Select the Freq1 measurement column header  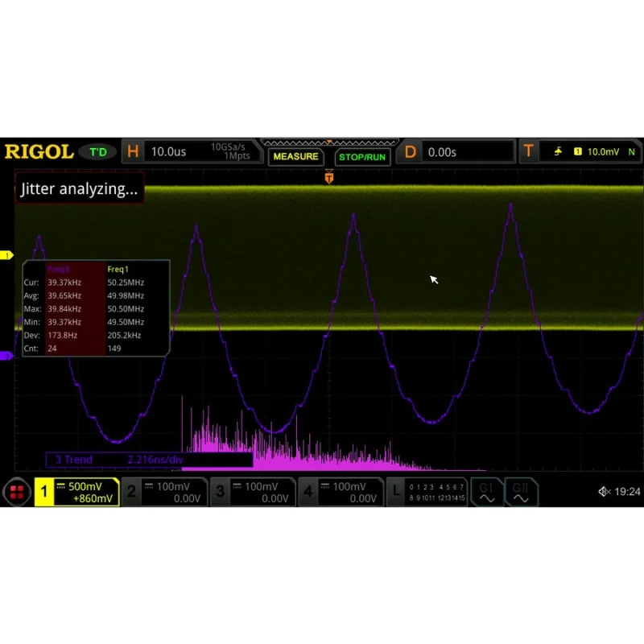pyautogui.click(x=118, y=269)
